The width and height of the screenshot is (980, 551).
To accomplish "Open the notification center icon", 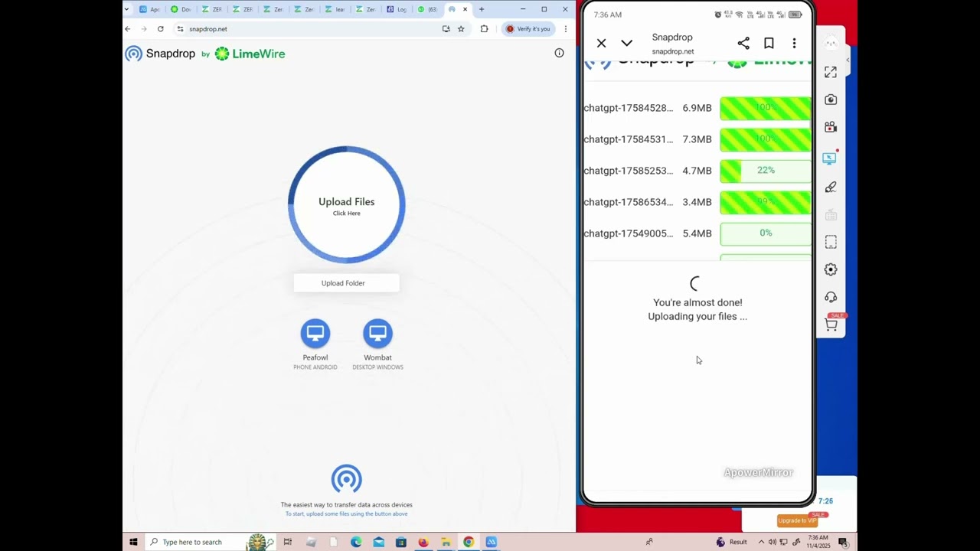I will (x=843, y=542).
